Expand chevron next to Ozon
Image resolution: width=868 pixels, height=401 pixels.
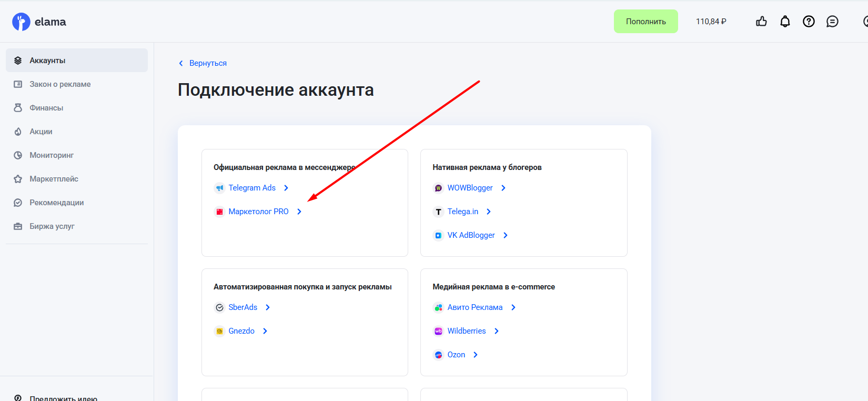[476, 355]
